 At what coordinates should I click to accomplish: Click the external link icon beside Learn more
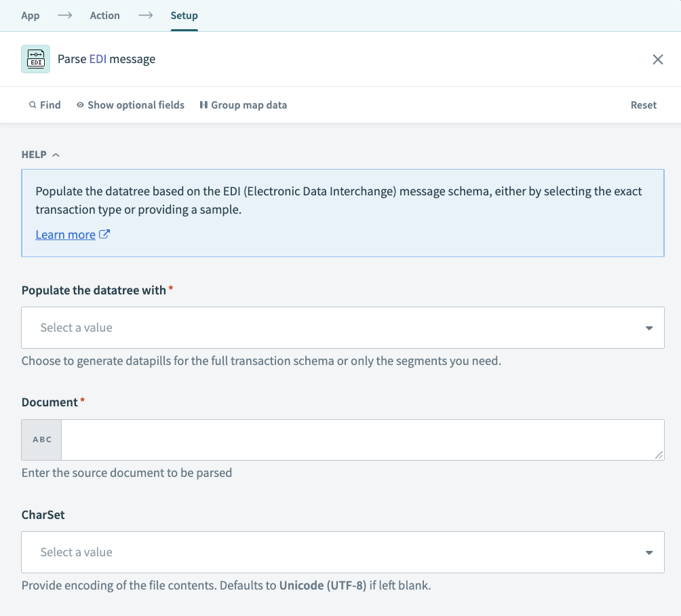(x=104, y=234)
